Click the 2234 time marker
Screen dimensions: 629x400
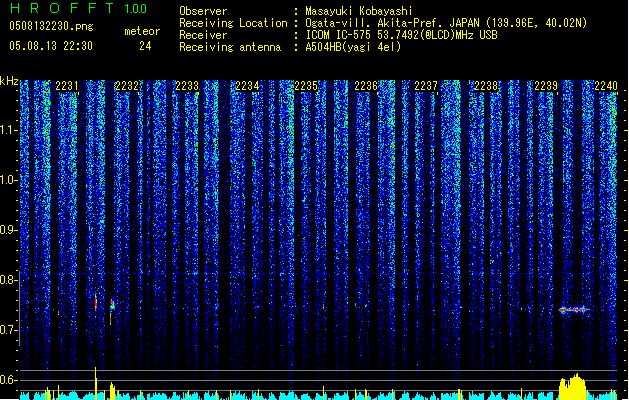(x=247, y=86)
